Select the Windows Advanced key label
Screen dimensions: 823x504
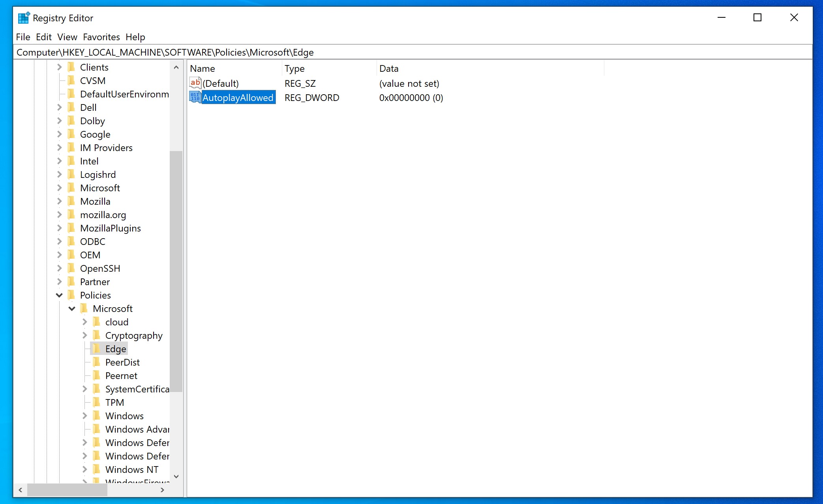tap(137, 429)
